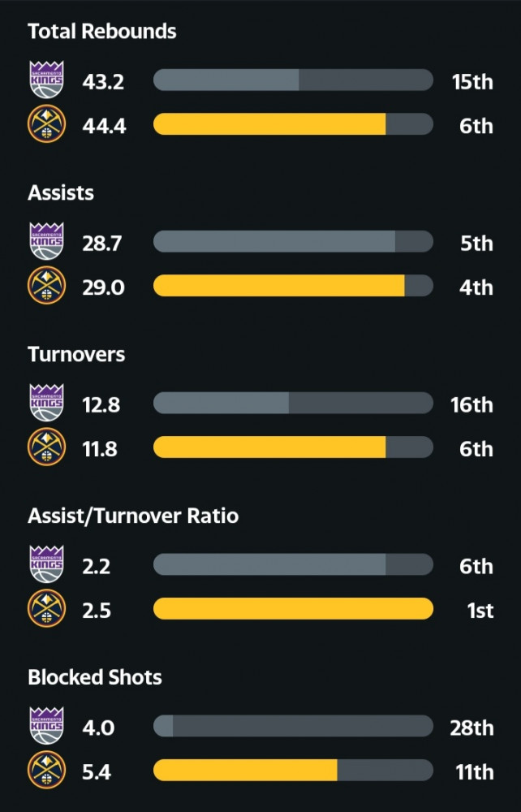
Task: Click the full yellow 1st rank bar
Action: point(293,609)
